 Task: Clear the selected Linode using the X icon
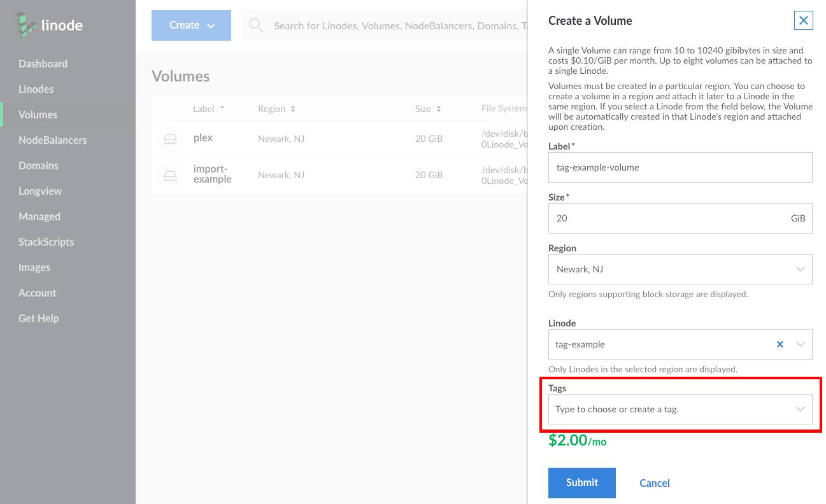pos(780,344)
